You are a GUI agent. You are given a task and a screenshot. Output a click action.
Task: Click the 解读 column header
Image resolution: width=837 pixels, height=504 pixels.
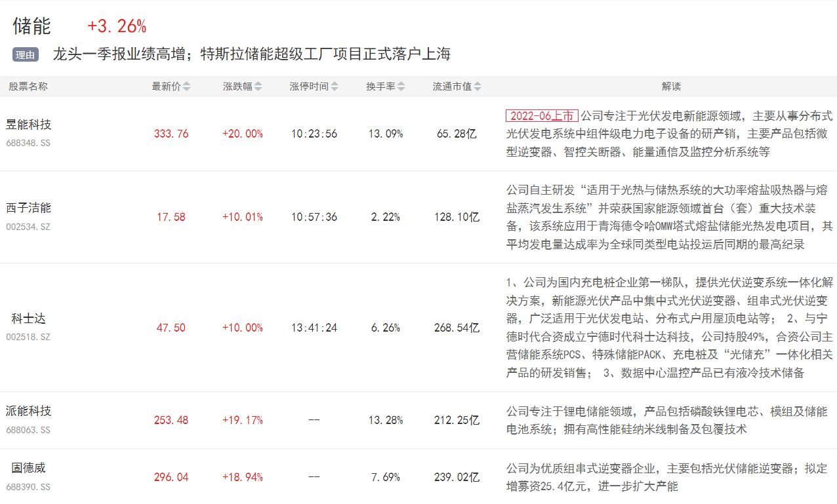pyautogui.click(x=671, y=87)
